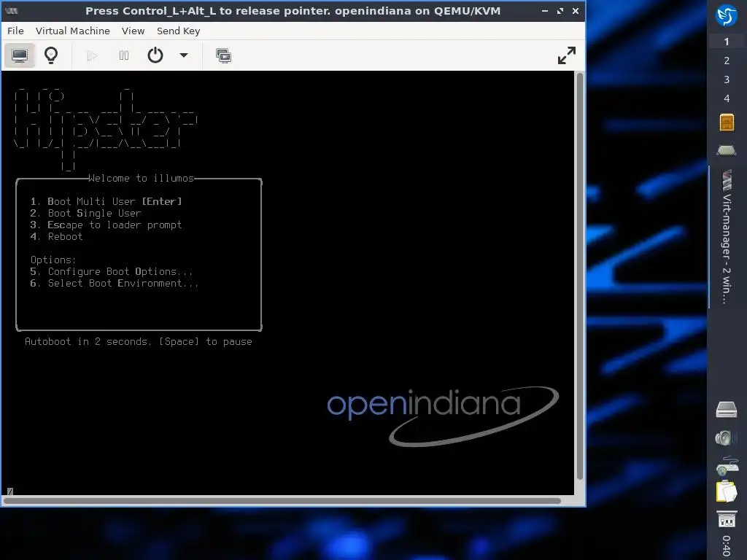Screen dimensions: 747x560
Task: Click the panel clock showing 0:40
Action: coord(727,545)
